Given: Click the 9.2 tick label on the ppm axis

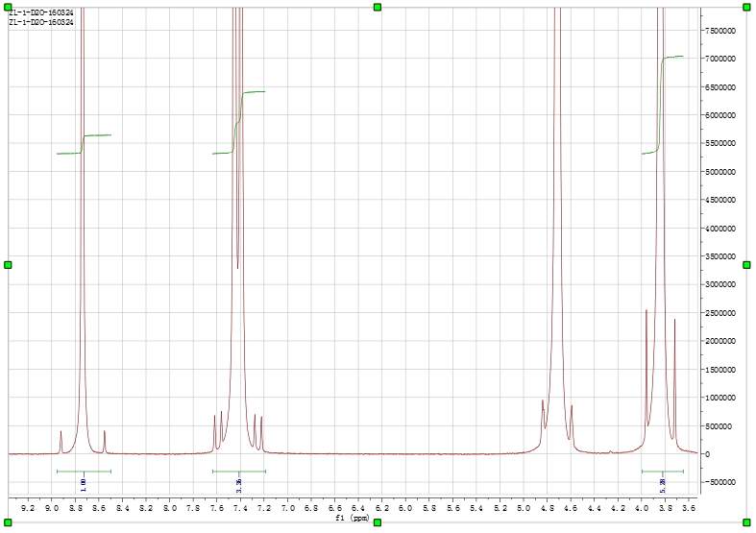Looking at the screenshot, I should click(x=29, y=508).
